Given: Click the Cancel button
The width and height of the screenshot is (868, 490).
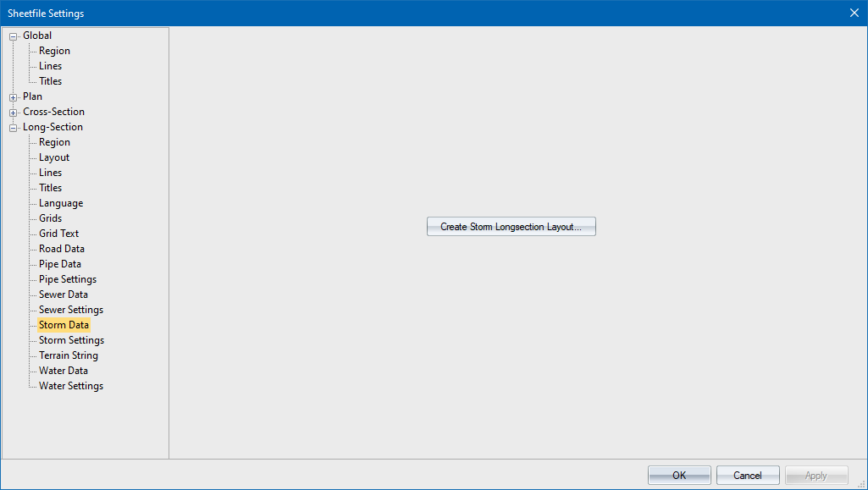Looking at the screenshot, I should [x=747, y=476].
